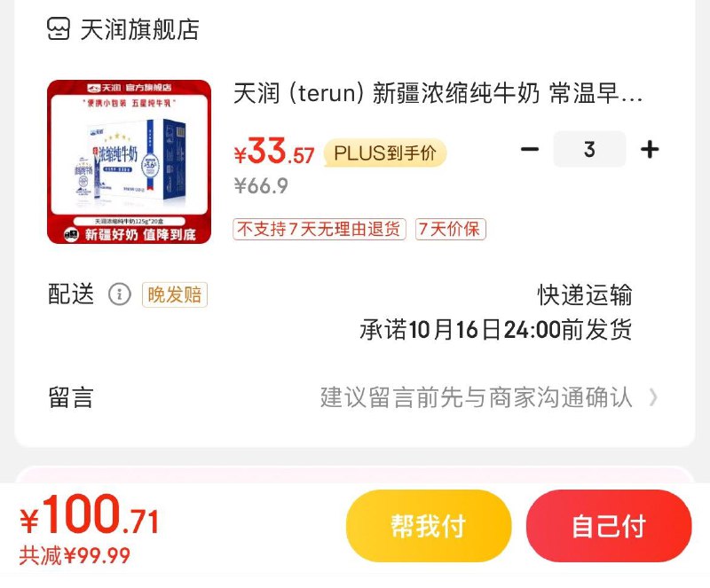Enter a note in 建议留言前先与商家沟通确认 field
Viewport: 710px width, 588px height.
click(x=476, y=397)
